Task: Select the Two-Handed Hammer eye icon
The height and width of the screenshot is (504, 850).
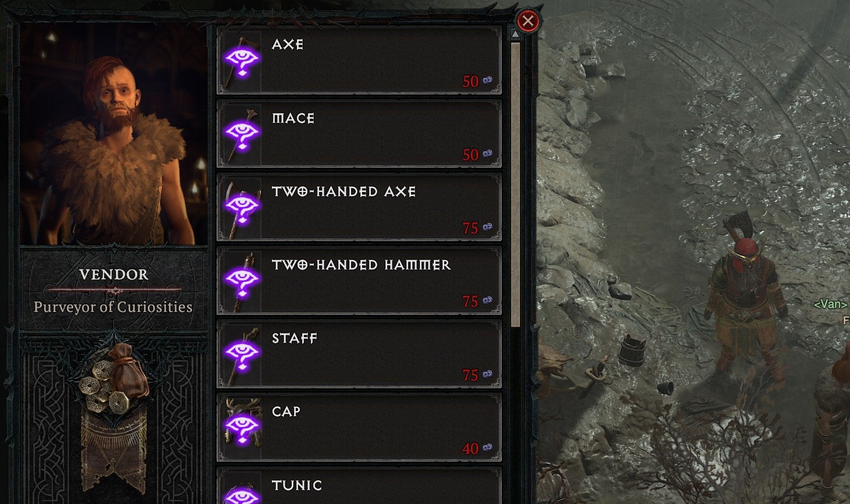Action: pos(242,281)
